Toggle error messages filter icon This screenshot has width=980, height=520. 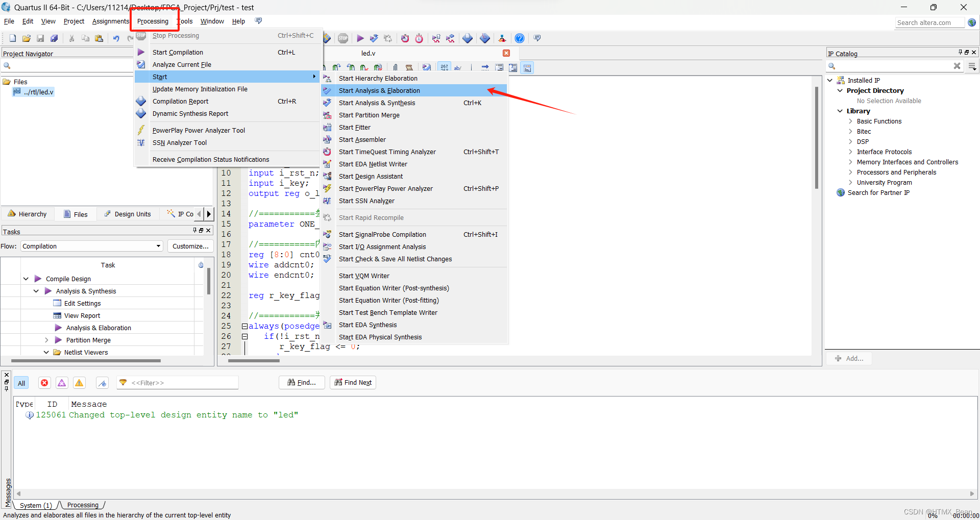point(45,383)
